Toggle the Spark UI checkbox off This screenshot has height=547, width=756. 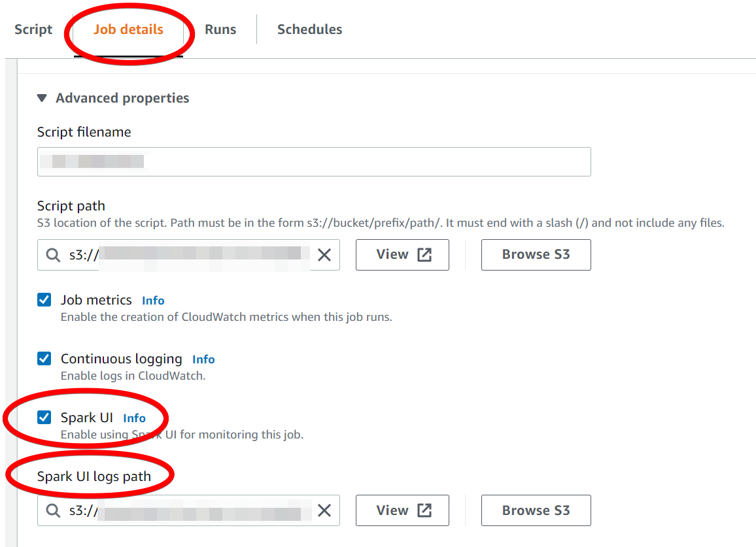[x=44, y=417]
